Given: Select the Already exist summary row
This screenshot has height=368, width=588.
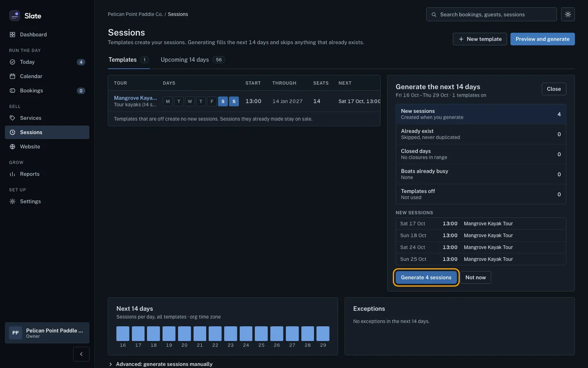Looking at the screenshot, I should pyautogui.click(x=481, y=134).
